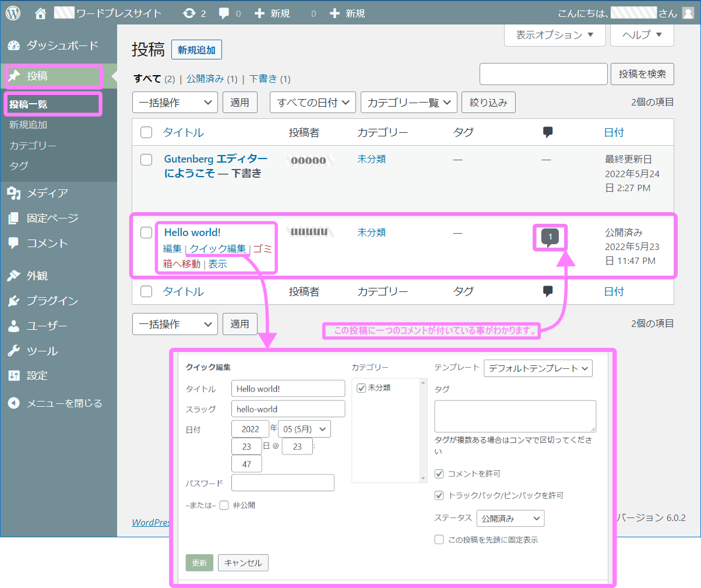Viewport: 701px width, 588px height.
Task: Open コメント via the sidebar bubble icon
Action: [13, 243]
